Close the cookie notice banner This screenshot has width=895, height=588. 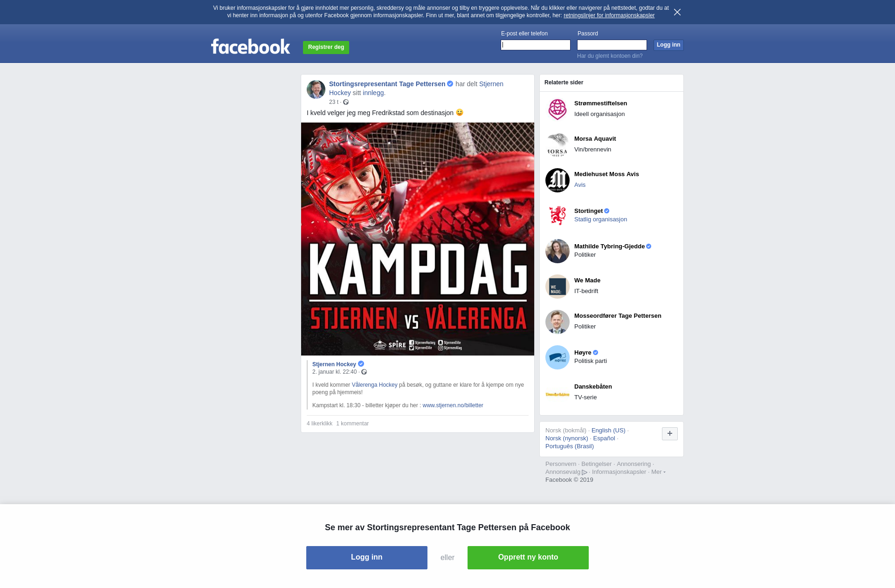coord(677,12)
